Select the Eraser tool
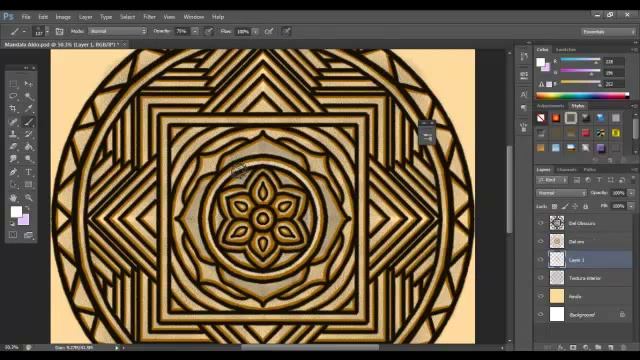Viewport: 640px width, 360px height. coord(13,147)
